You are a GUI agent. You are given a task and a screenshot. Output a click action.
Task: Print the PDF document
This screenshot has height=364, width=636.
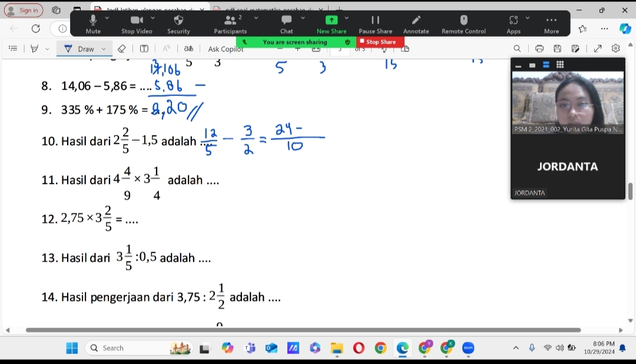pyautogui.click(x=539, y=49)
